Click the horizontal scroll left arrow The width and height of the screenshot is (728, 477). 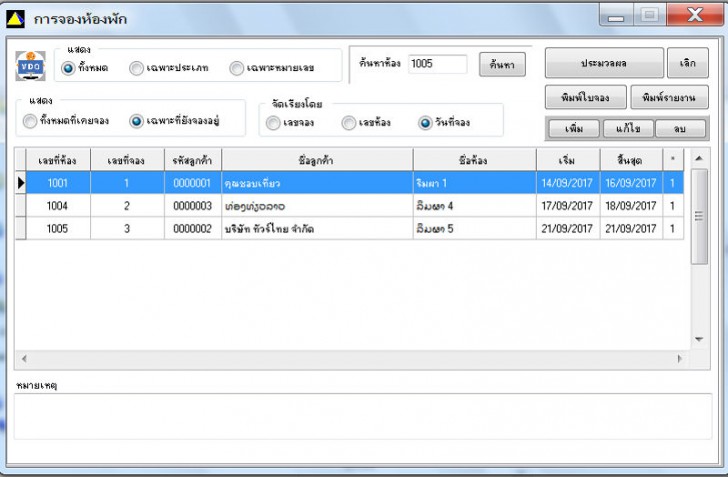(24, 359)
